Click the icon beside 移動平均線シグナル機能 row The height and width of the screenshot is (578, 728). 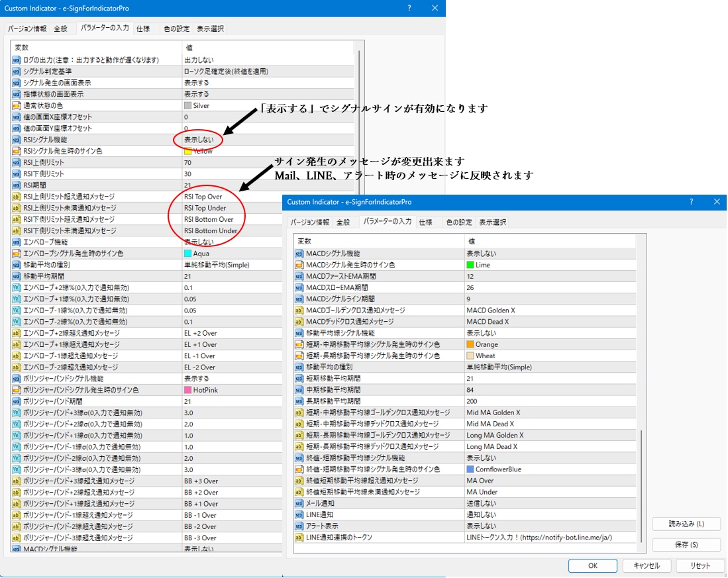[x=299, y=333]
